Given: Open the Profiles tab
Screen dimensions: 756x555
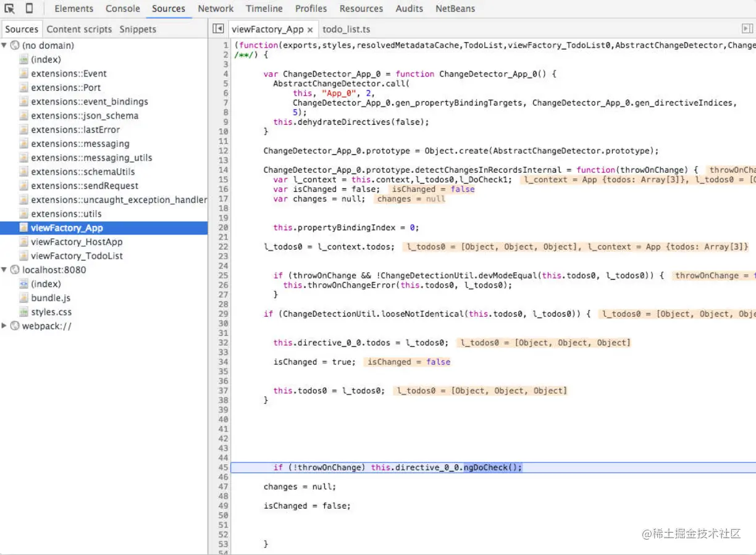Looking at the screenshot, I should [x=311, y=9].
